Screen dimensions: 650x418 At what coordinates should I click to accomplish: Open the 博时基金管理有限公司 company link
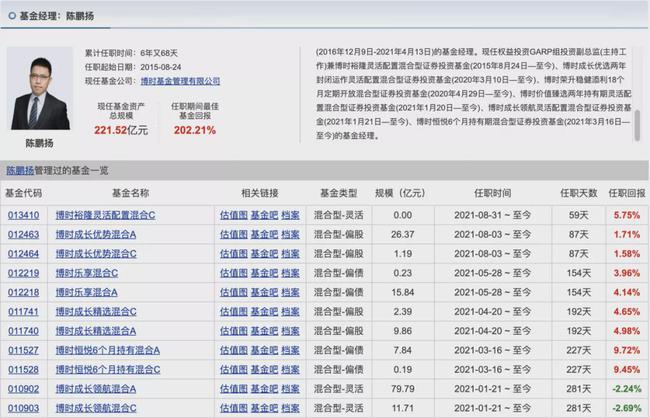(180, 81)
